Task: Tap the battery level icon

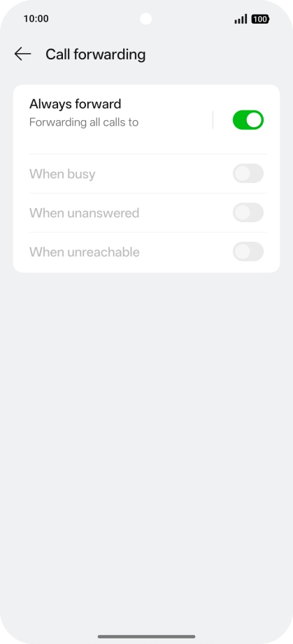Action: pos(260,19)
